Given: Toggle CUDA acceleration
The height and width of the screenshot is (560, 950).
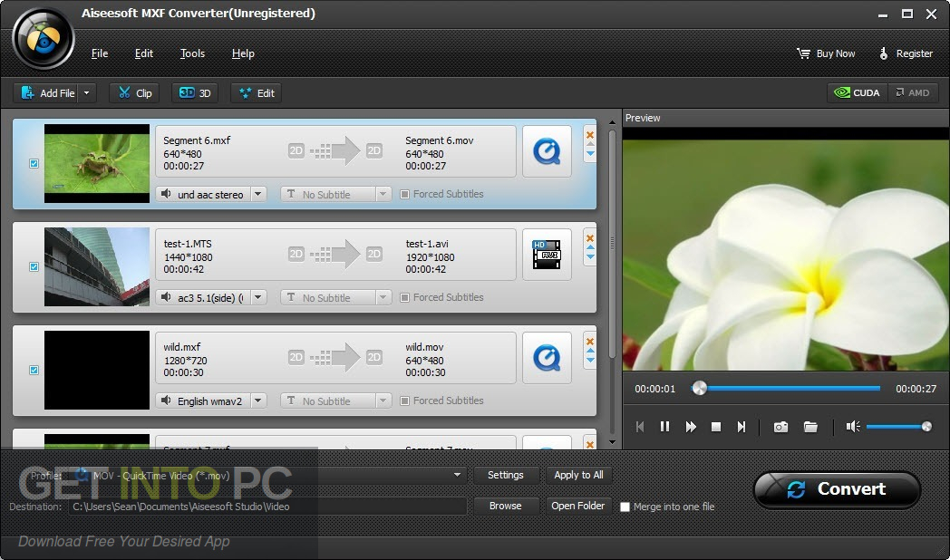Looking at the screenshot, I should [x=857, y=92].
